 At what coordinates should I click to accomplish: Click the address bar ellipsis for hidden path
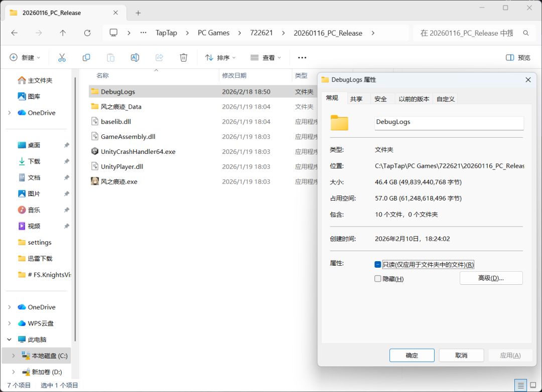143,33
